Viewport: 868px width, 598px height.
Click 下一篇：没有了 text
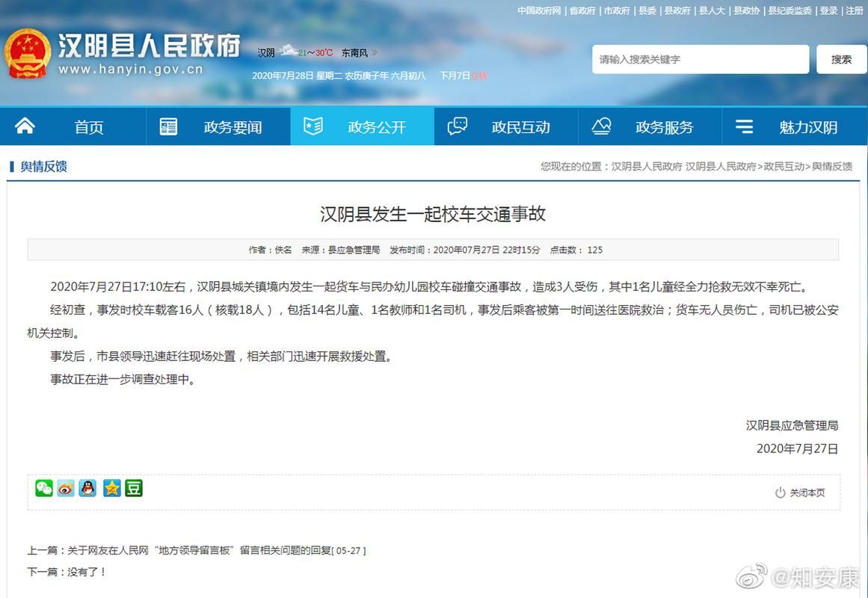[x=67, y=571]
